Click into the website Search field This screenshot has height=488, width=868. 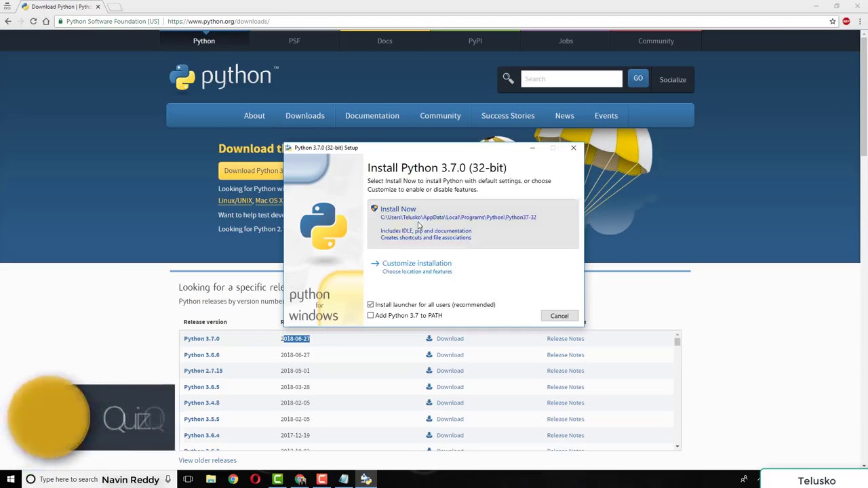571,79
